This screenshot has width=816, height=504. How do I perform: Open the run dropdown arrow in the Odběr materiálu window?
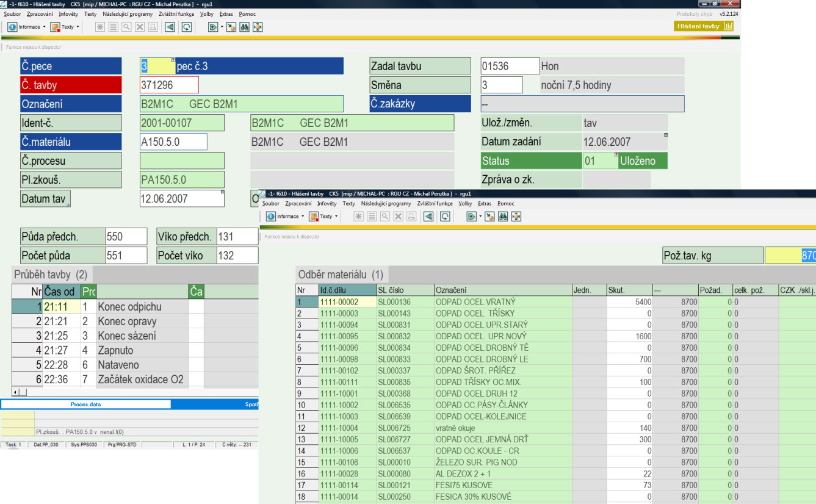(481, 216)
